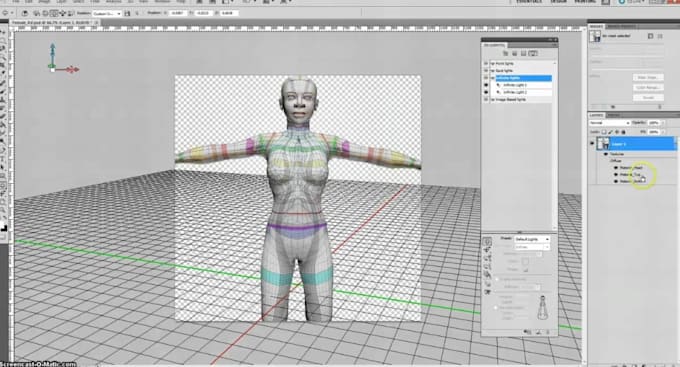This screenshot has width=680, height=367.
Task: Filter 3D panel by materials
Action: pyautogui.click(x=524, y=53)
